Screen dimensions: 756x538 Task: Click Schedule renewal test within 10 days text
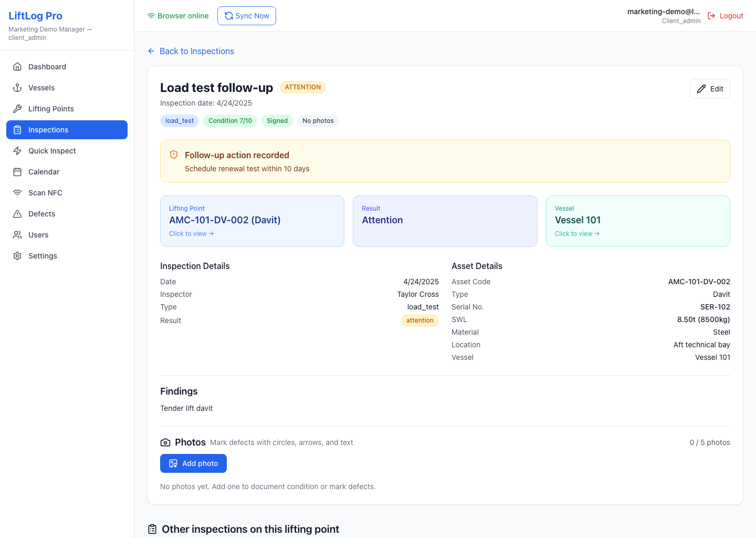tap(247, 169)
